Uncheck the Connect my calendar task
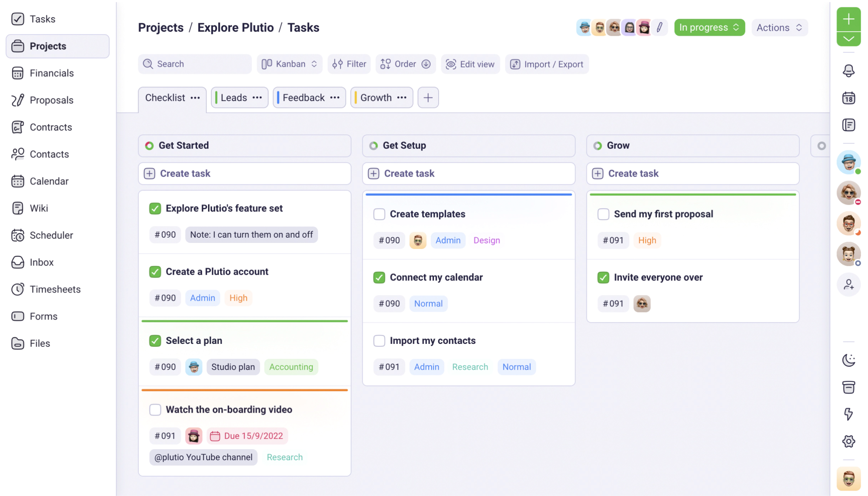 [379, 277]
